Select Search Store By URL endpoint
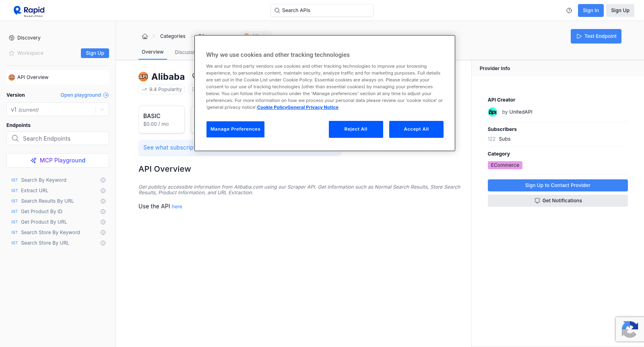Viewport: 644px width, 347px height. point(45,243)
